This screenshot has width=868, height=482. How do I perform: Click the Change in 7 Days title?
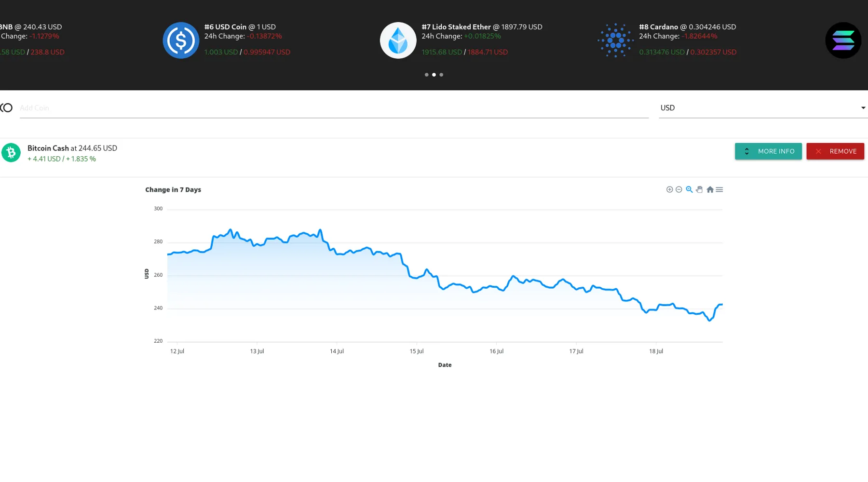173,190
